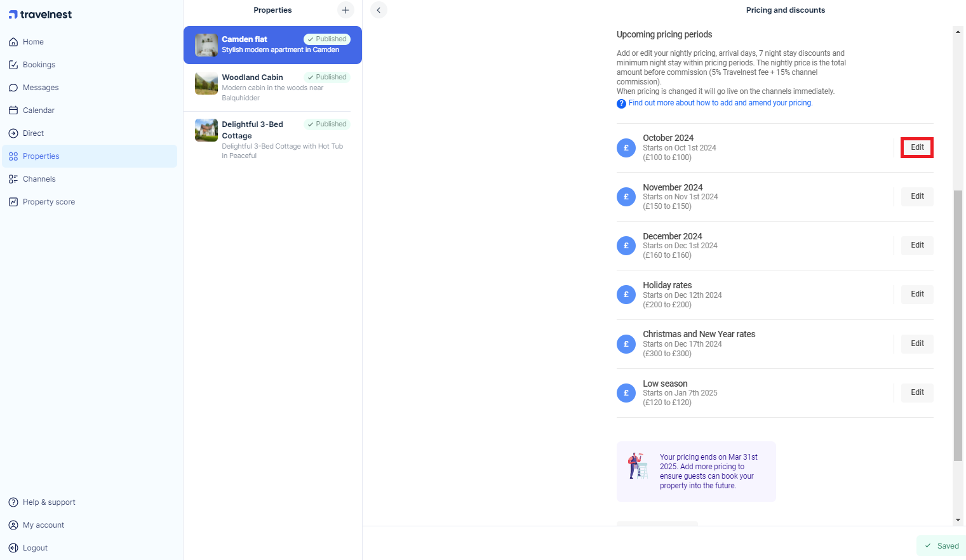The image size is (966, 560).
Task: Click the pricing ends Mar 31st notice
Action: (x=696, y=472)
